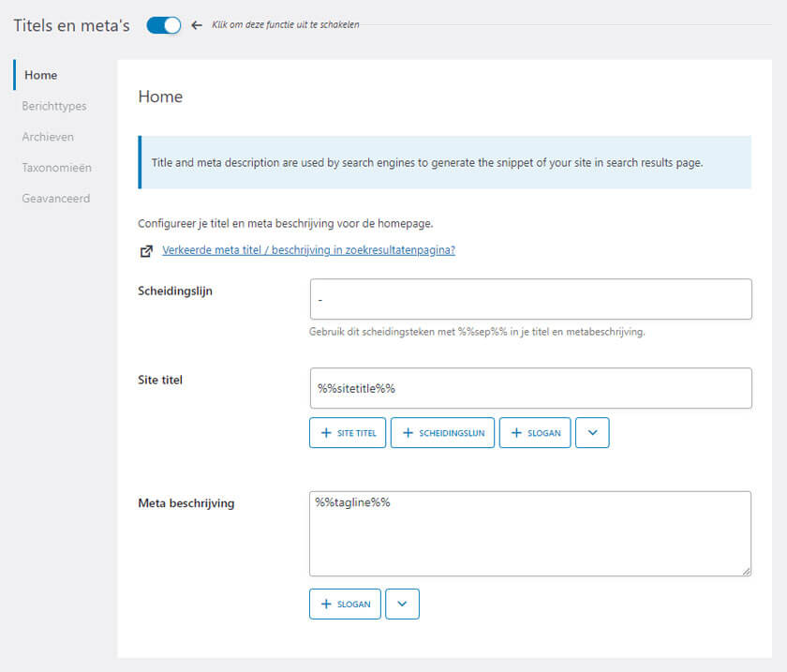Click into the Scheidingslijn input field
787x672 pixels.
pyautogui.click(x=530, y=299)
